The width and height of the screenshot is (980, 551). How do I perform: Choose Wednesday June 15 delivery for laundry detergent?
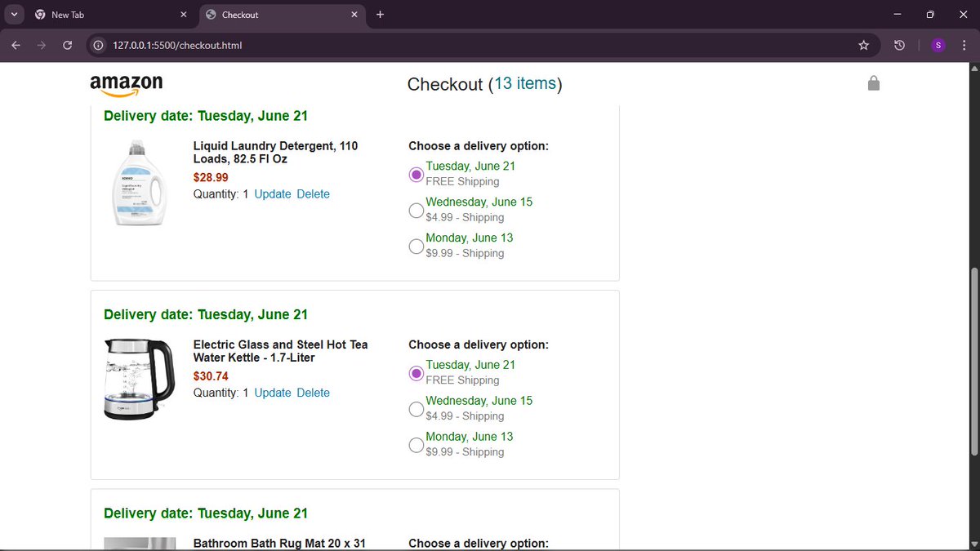[416, 211]
